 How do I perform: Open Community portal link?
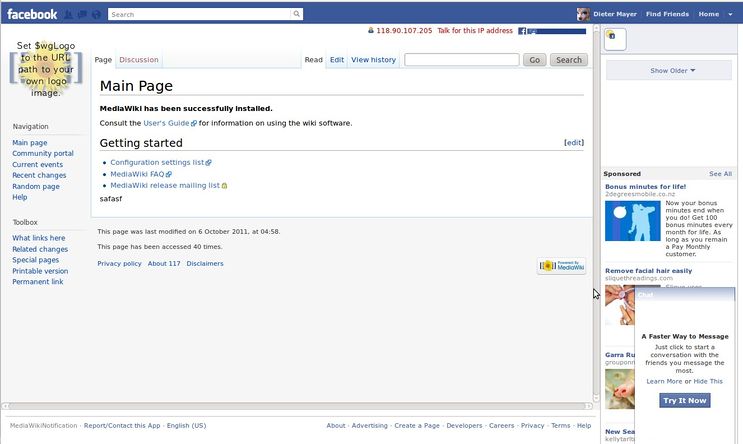43,154
